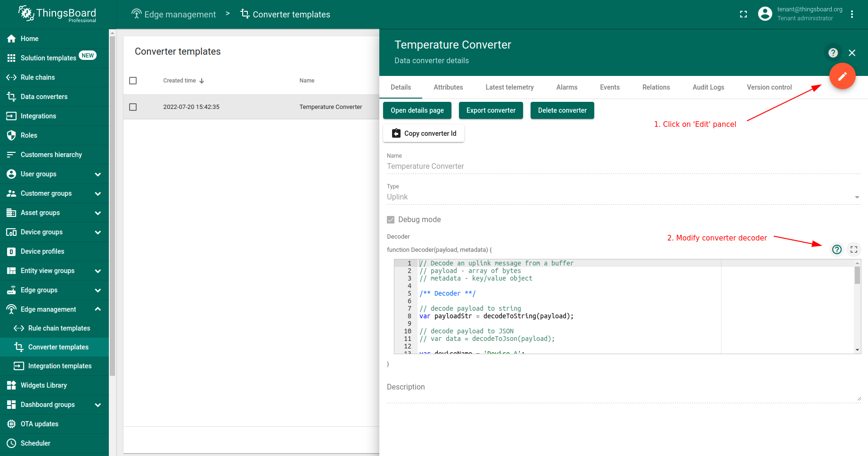Close the Temperature Converter details panel
Image resolution: width=868 pixels, height=456 pixels.
[852, 53]
